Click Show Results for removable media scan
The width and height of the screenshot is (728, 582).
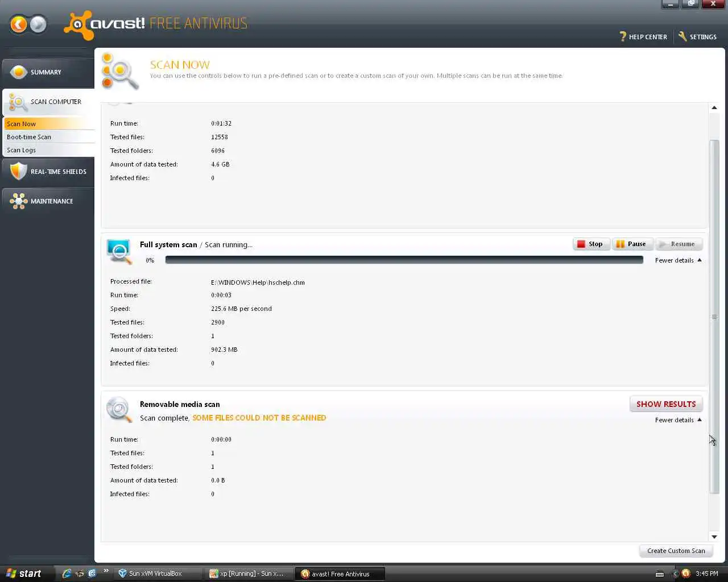[666, 404]
